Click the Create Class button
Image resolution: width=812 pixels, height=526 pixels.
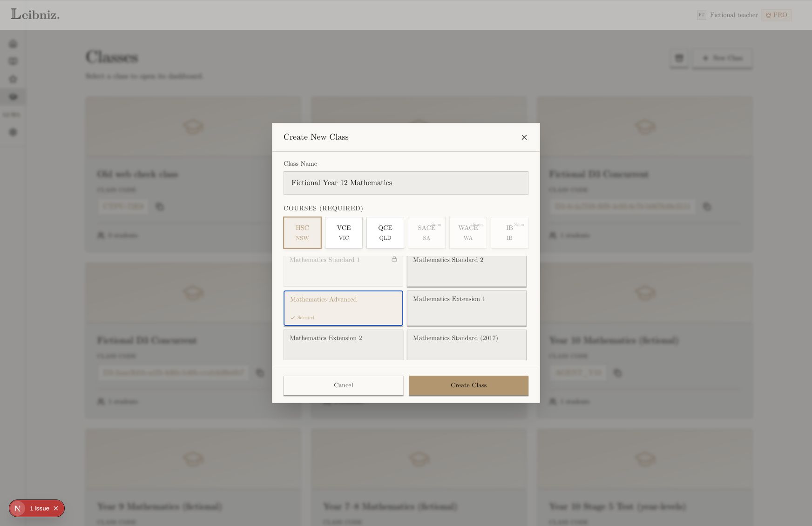[468, 385]
